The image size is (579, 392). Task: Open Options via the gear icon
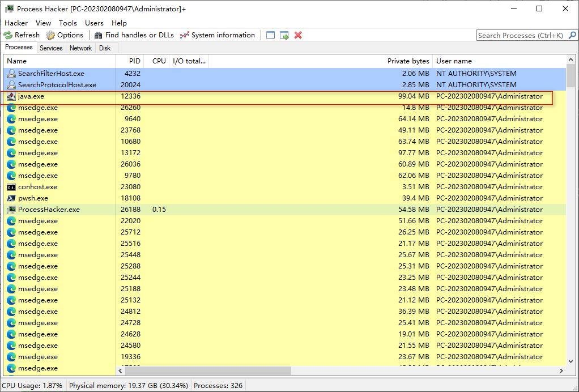click(x=50, y=35)
